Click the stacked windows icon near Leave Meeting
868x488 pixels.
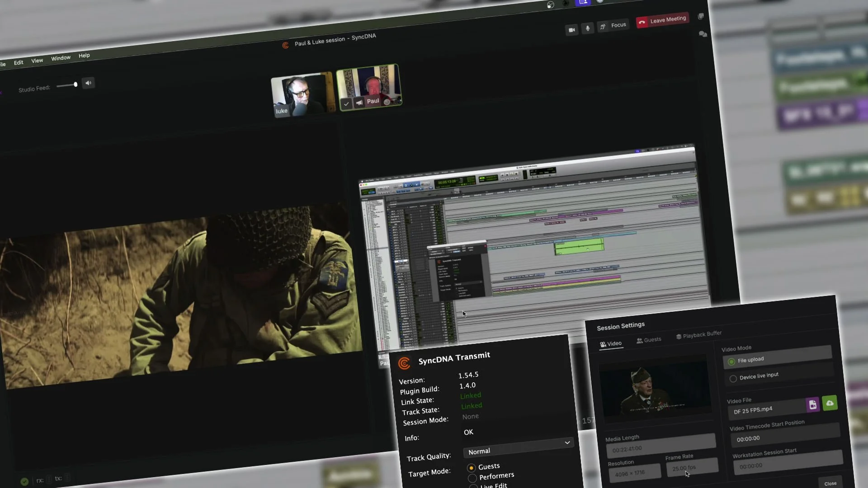click(701, 16)
